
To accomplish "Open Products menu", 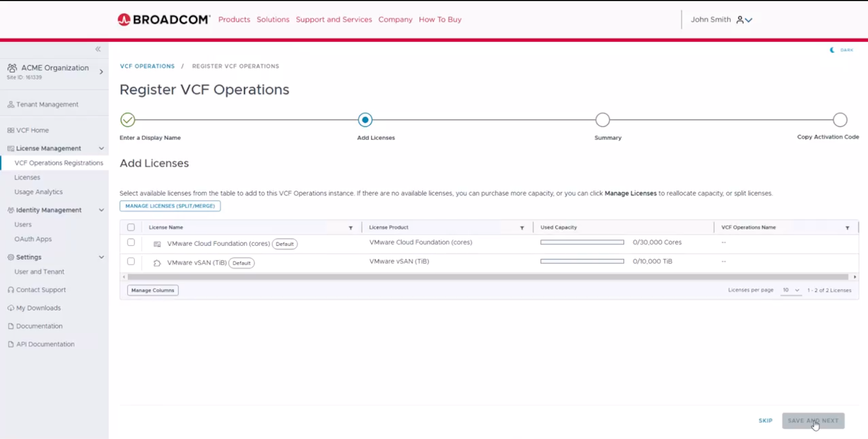I will 234,20.
